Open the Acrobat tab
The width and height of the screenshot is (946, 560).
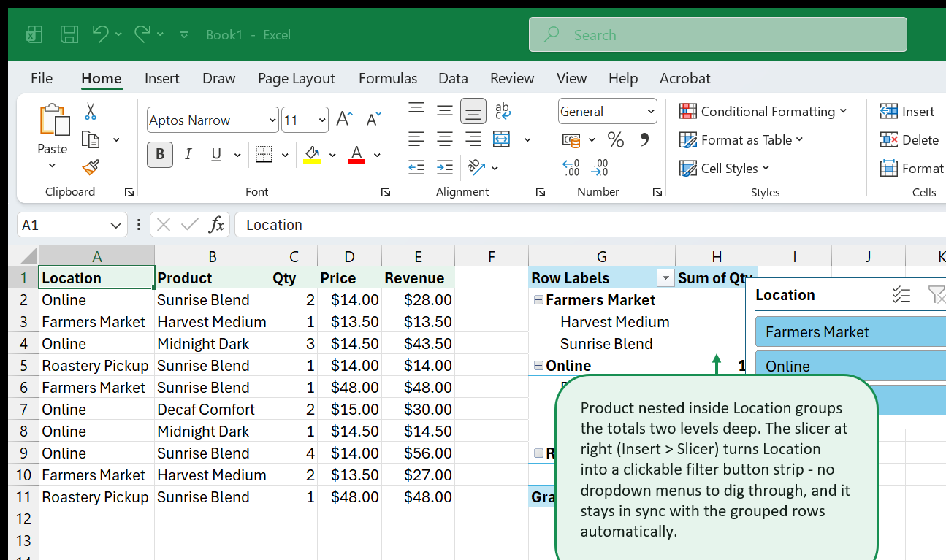click(684, 78)
